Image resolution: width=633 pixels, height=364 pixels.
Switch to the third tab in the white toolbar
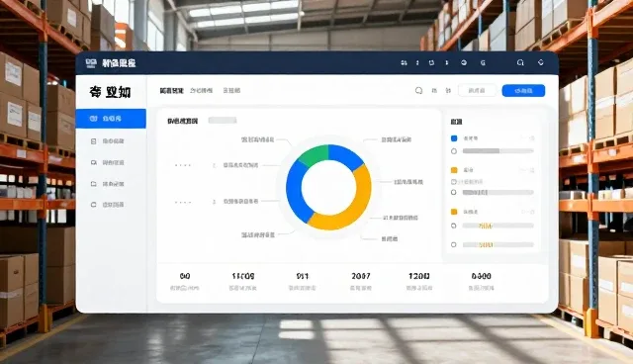point(231,90)
